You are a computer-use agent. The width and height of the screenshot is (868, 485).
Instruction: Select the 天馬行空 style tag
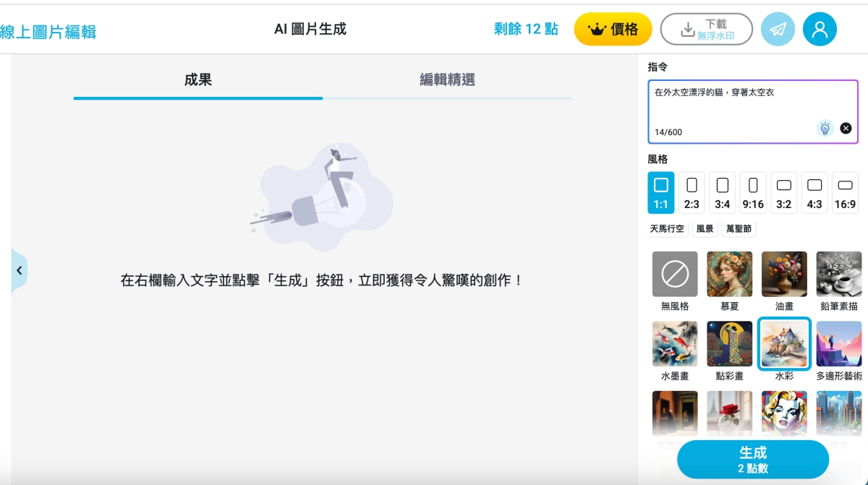(667, 229)
